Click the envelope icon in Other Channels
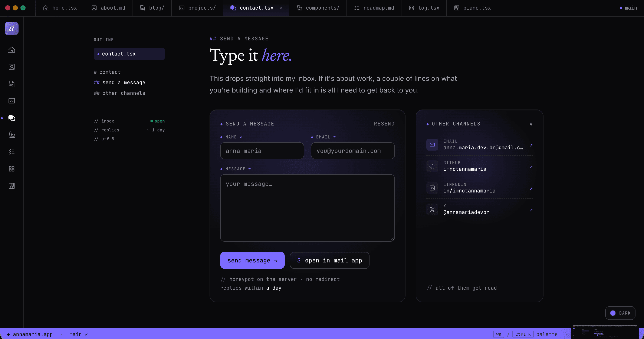Image resolution: width=644 pixels, height=339 pixels. tap(432, 145)
